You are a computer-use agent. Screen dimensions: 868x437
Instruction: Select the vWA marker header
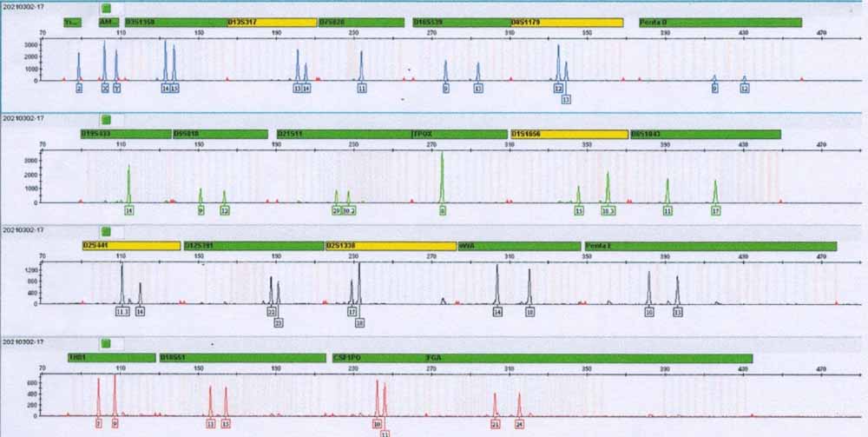tap(519, 246)
